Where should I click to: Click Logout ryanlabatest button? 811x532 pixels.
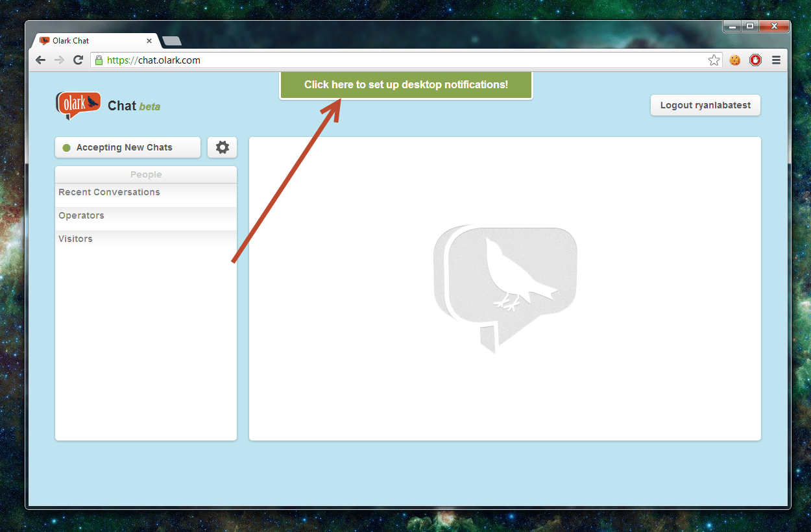(705, 105)
